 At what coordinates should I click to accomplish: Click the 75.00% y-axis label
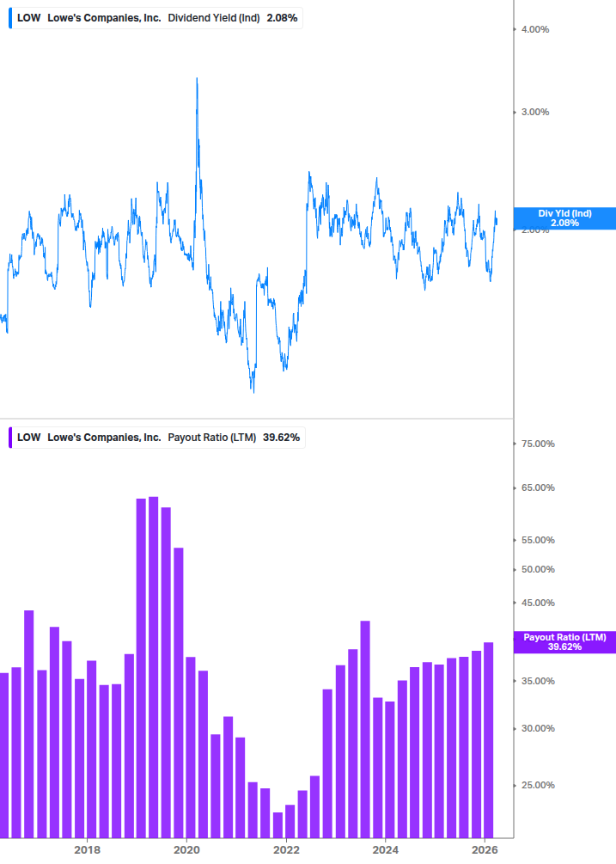[x=538, y=444]
